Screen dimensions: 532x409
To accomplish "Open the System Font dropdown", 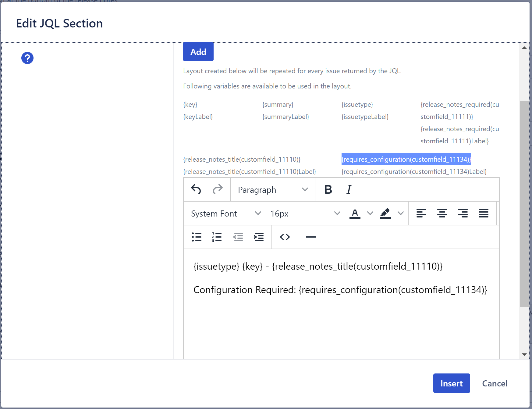I will pyautogui.click(x=225, y=213).
